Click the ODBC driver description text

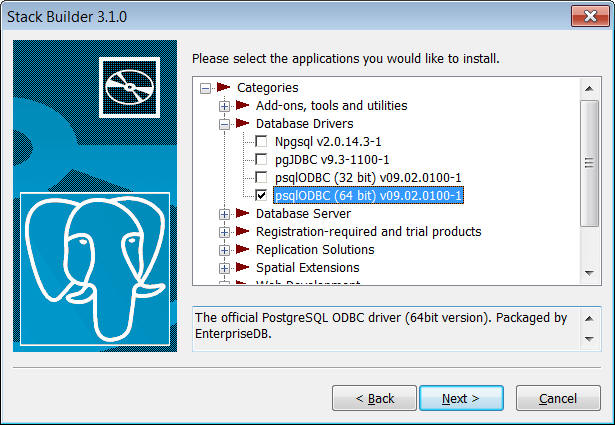coord(381,325)
